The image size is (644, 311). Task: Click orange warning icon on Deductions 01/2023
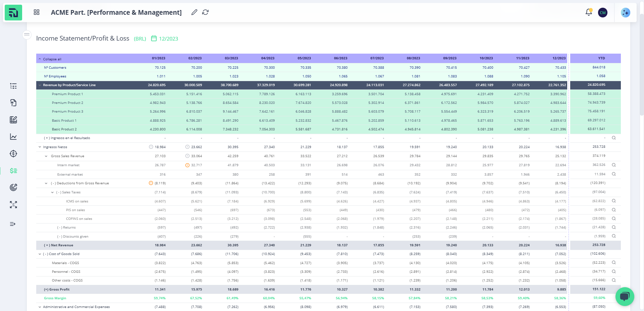(151, 183)
